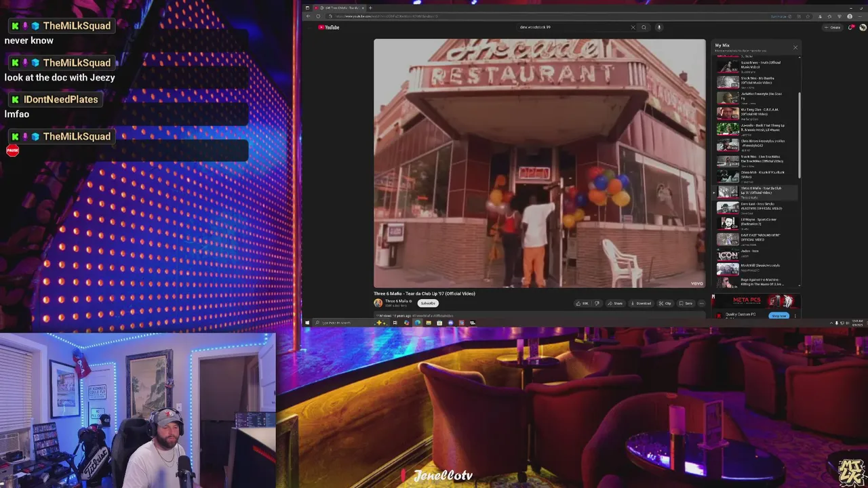Image resolution: width=868 pixels, height=488 pixels.
Task: Open the taskbar clock and date
Action: tap(857, 323)
